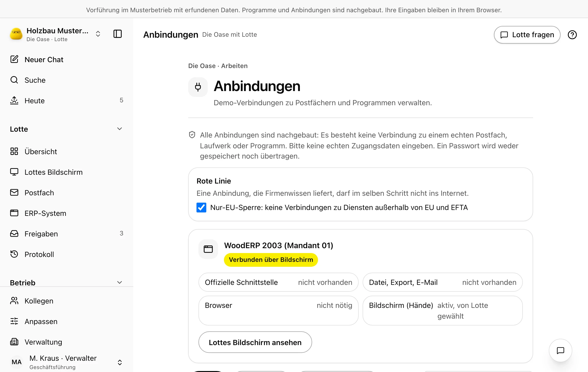Click the yellow Lotte mascot avatar
This screenshot has width=588, height=372.
point(16,34)
